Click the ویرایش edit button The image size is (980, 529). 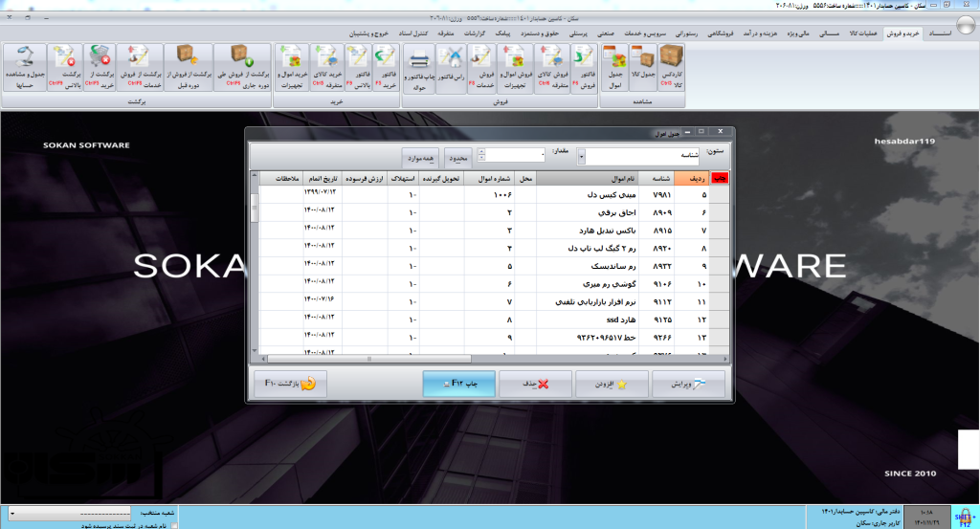[689, 385]
